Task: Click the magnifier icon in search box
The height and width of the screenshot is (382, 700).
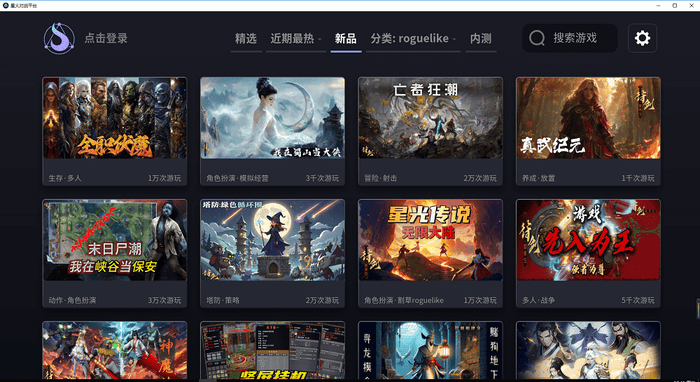Action: 537,38
